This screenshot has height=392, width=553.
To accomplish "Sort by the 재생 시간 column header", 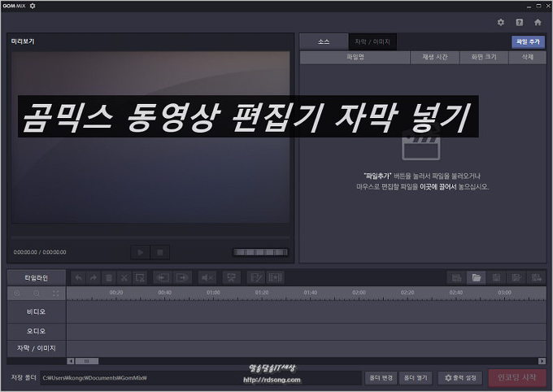I will pos(435,57).
